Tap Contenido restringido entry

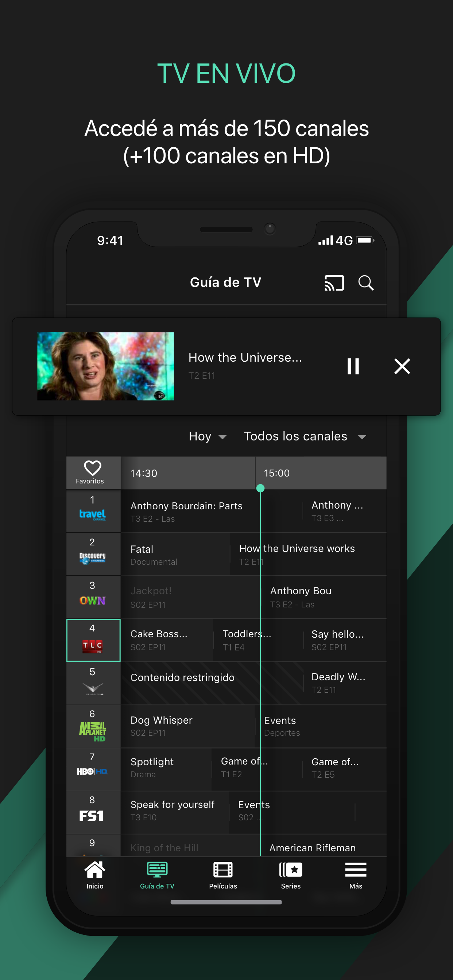click(212, 683)
